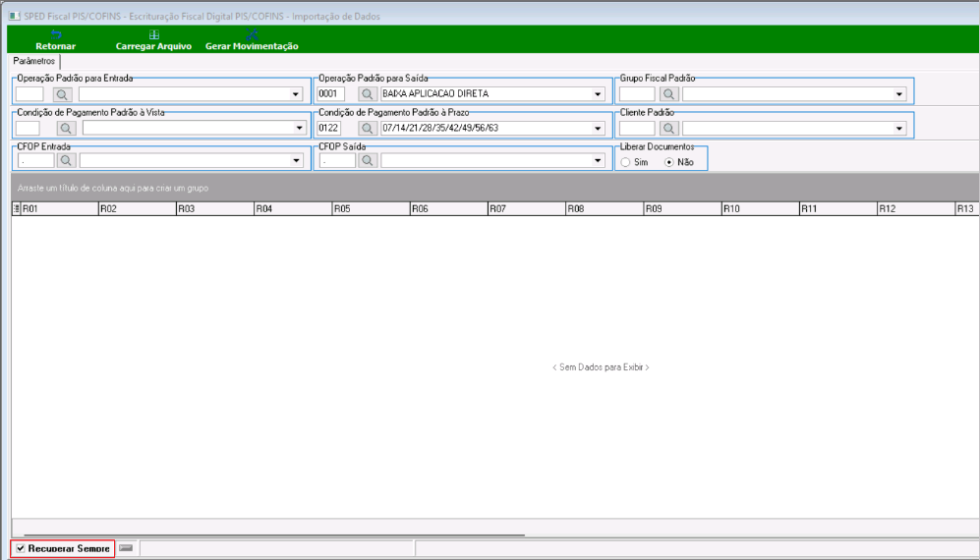This screenshot has width=980, height=560.
Task: Open the grid column chooser icon beside R01
Action: pos(17,209)
